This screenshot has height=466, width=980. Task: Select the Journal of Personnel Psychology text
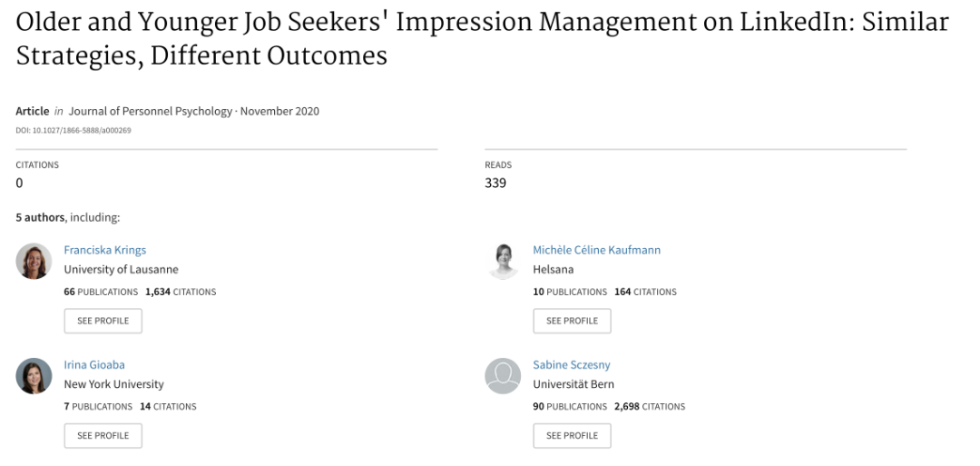point(150,112)
